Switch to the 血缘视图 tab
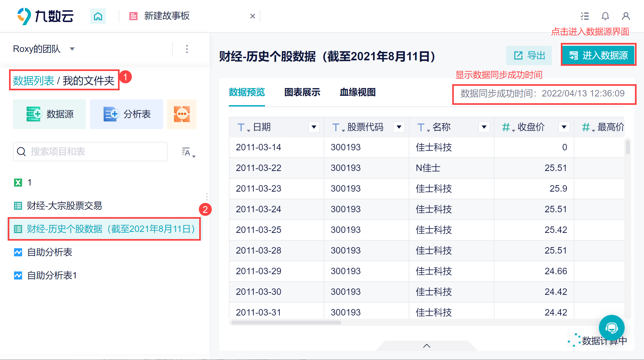The image size is (644, 360). click(x=357, y=92)
